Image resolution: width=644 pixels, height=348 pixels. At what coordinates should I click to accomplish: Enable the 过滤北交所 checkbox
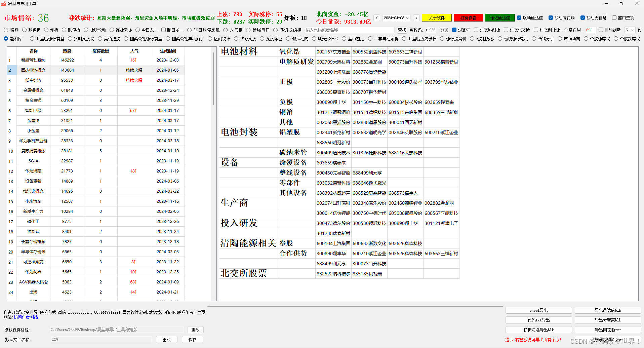[x=506, y=30]
